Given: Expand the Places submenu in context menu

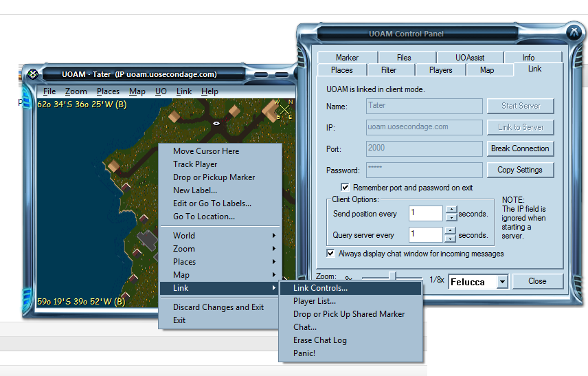Looking at the screenshot, I should coord(220,262).
